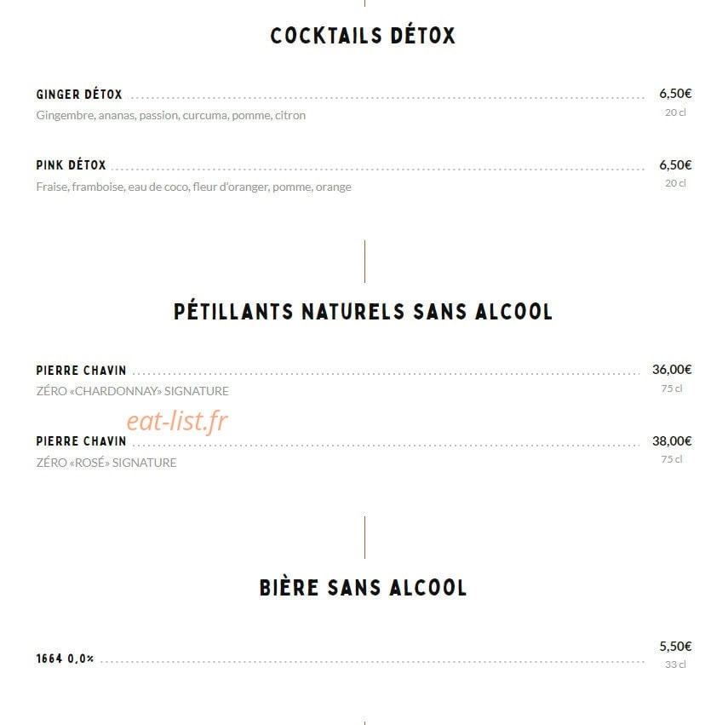Click Zéro «Rosé» Signature description

(106, 463)
